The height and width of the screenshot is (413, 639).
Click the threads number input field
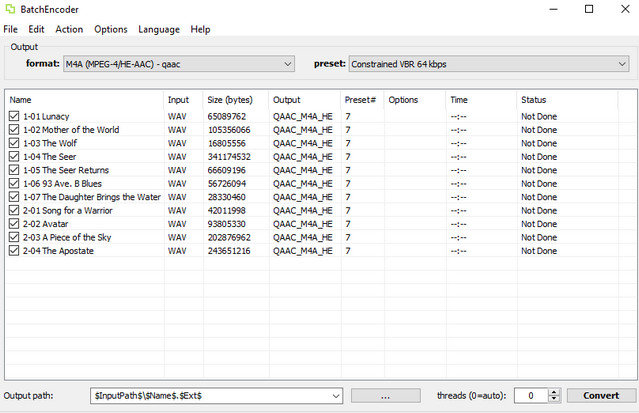click(x=531, y=395)
